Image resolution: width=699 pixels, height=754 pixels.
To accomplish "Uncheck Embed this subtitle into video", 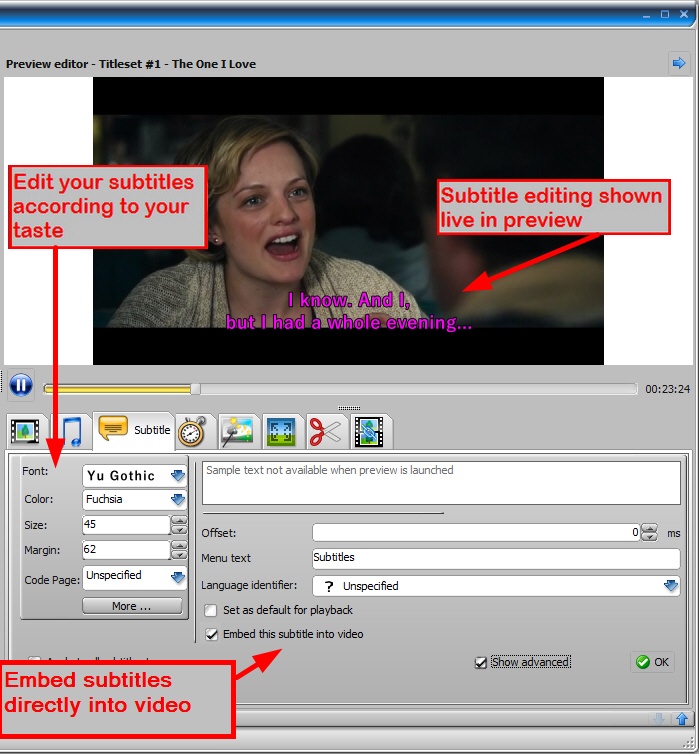I will [212, 634].
